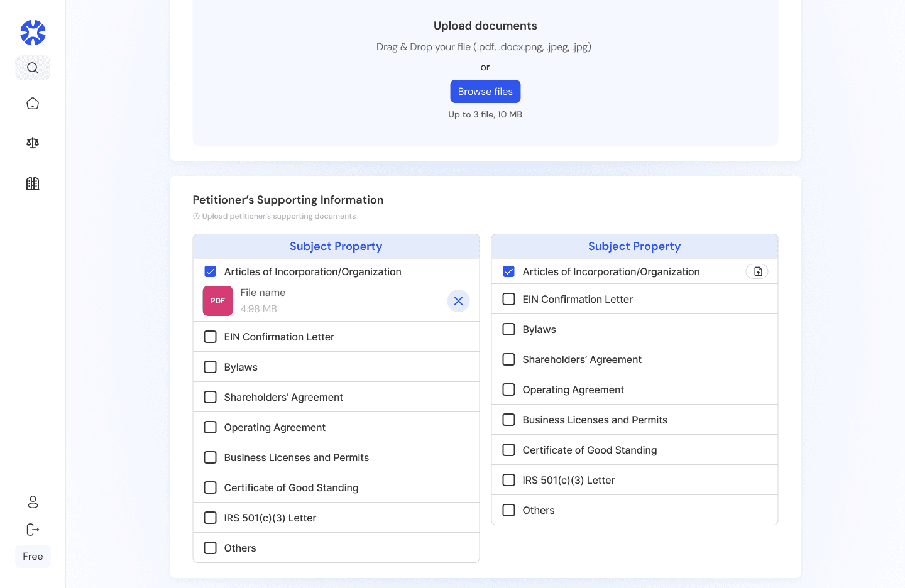Open the user profile icon
905x588 pixels.
pyautogui.click(x=33, y=502)
